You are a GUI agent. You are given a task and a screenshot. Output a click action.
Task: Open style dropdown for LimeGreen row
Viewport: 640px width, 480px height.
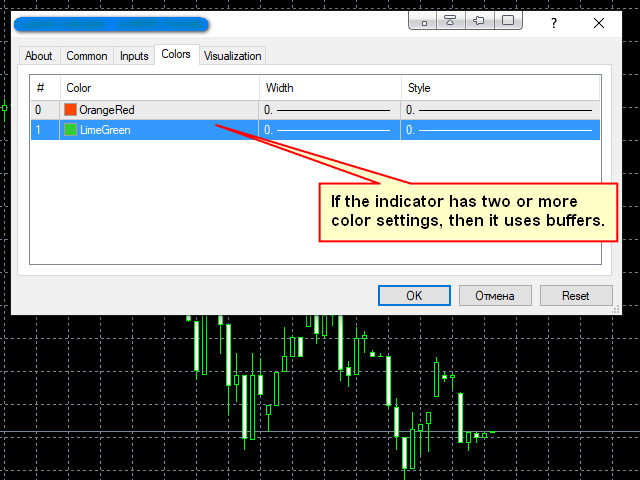click(500, 130)
